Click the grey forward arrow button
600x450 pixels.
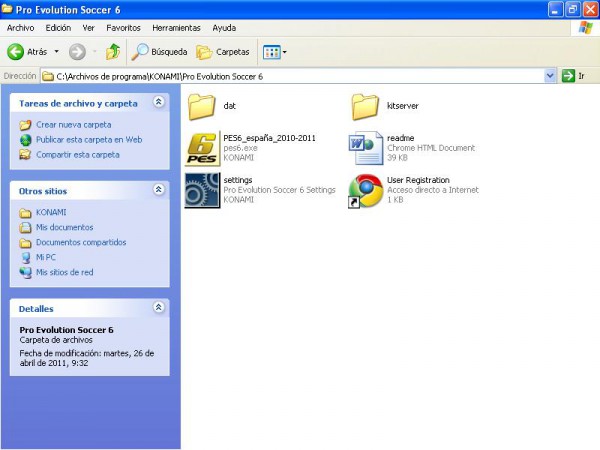(x=77, y=52)
